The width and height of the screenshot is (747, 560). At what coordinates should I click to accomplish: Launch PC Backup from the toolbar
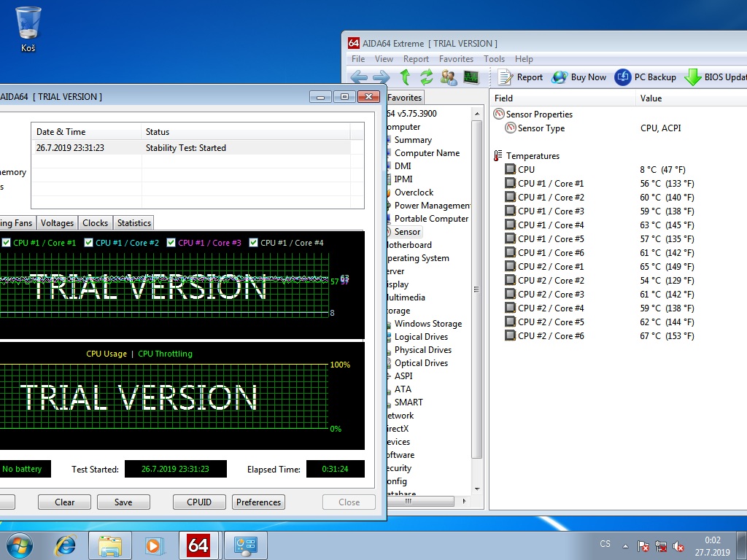click(x=646, y=77)
